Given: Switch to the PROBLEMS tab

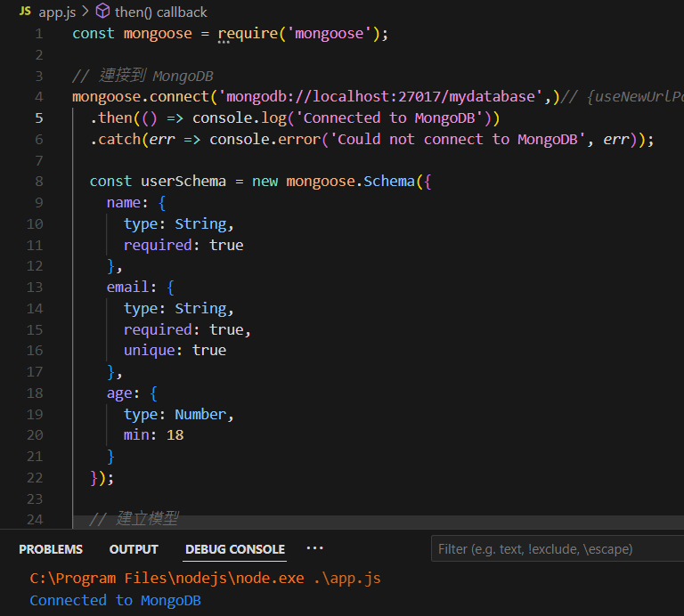Looking at the screenshot, I should (51, 549).
